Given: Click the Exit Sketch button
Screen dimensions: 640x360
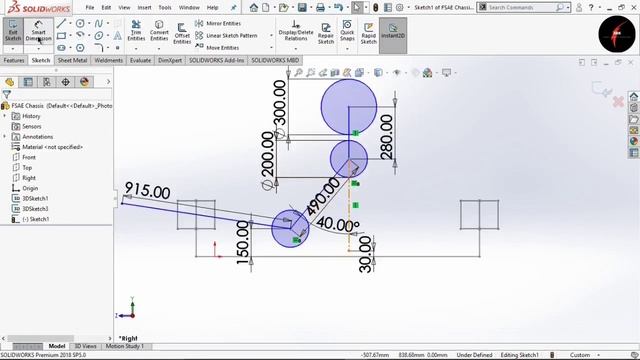Looking at the screenshot, I should pos(13,31).
